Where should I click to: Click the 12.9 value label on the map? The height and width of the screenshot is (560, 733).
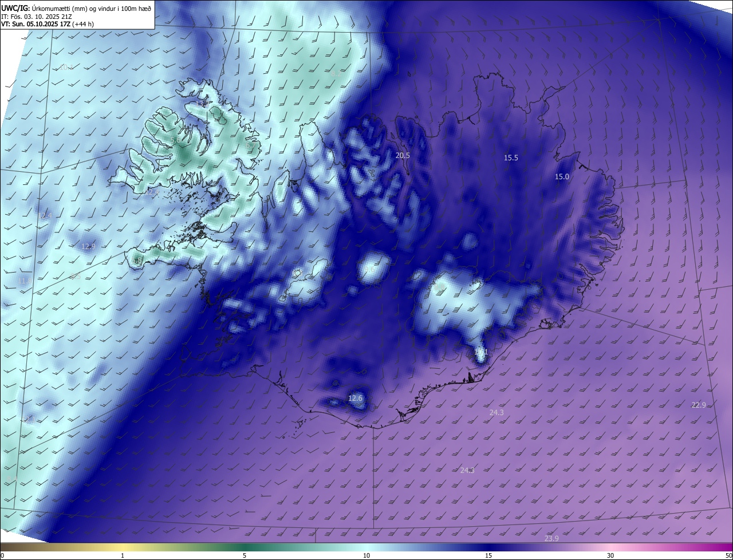pos(88,246)
